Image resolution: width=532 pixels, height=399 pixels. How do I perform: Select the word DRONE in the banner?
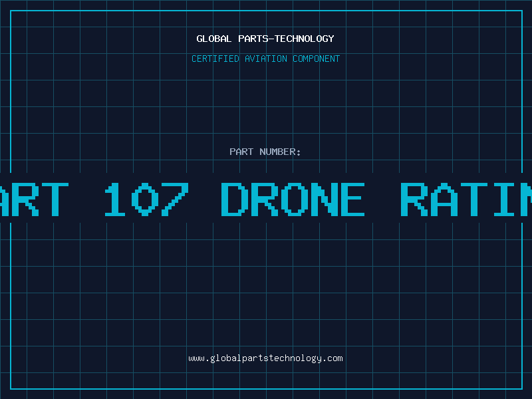click(x=293, y=199)
